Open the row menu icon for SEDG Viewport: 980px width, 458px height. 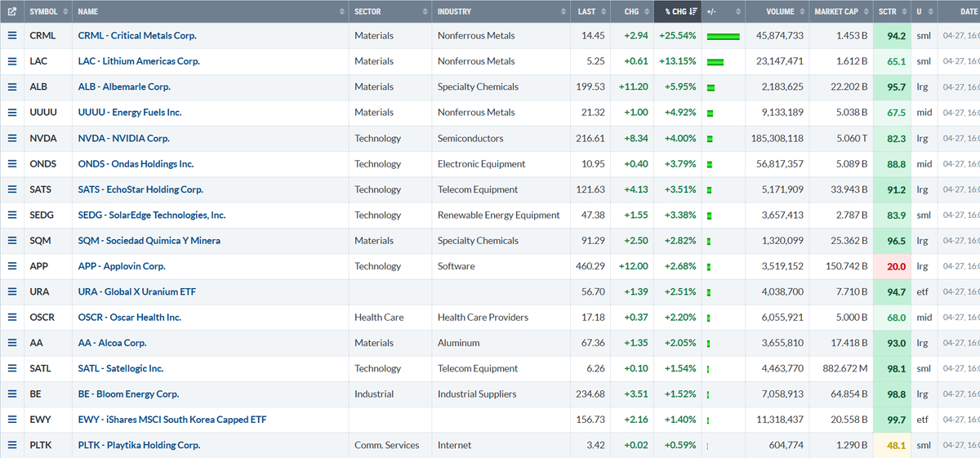point(12,216)
